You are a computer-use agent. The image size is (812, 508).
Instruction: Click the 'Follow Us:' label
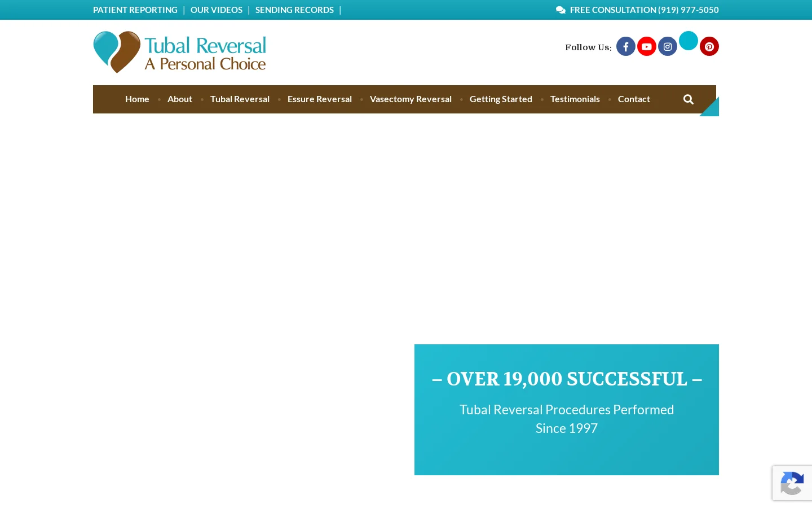[588, 47]
